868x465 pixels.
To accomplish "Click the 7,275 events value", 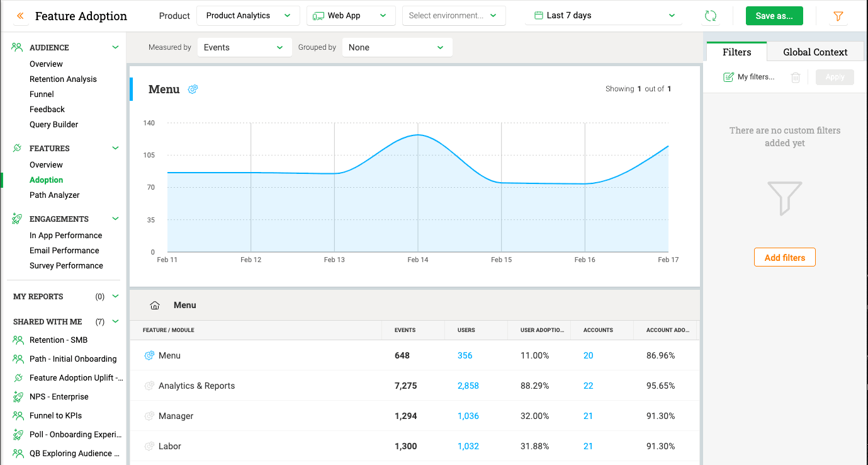I will coord(405,386).
